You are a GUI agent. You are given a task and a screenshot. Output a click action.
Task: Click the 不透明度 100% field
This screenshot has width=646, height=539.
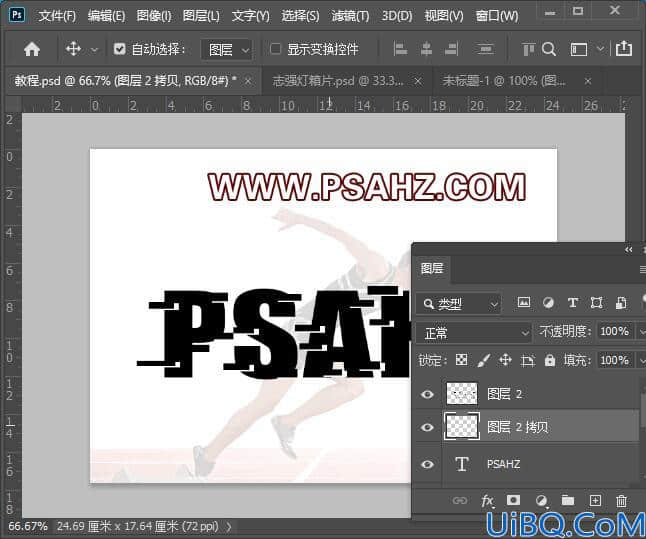coord(615,331)
